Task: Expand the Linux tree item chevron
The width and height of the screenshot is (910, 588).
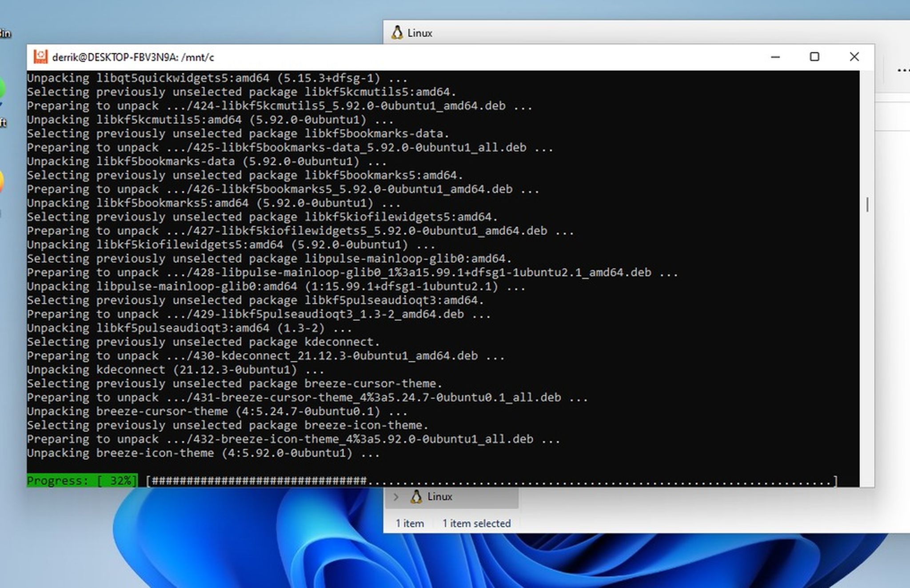Action: click(396, 497)
